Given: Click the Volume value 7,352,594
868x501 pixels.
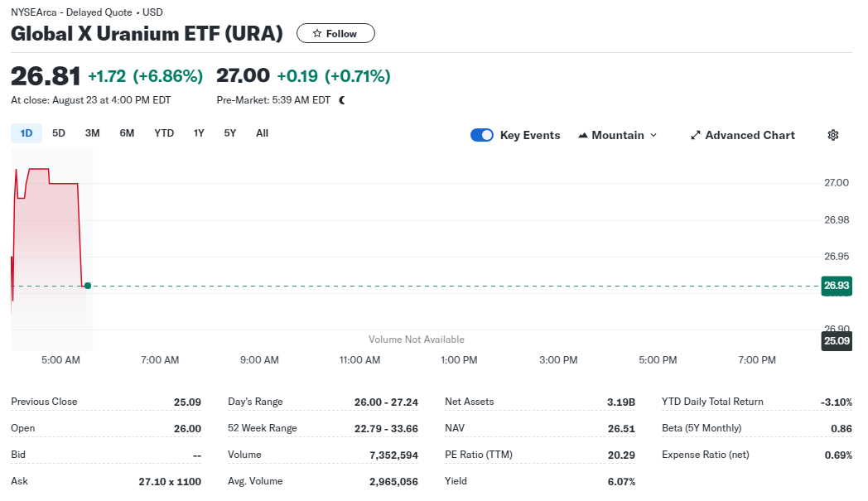Looking at the screenshot, I should click(393, 455).
